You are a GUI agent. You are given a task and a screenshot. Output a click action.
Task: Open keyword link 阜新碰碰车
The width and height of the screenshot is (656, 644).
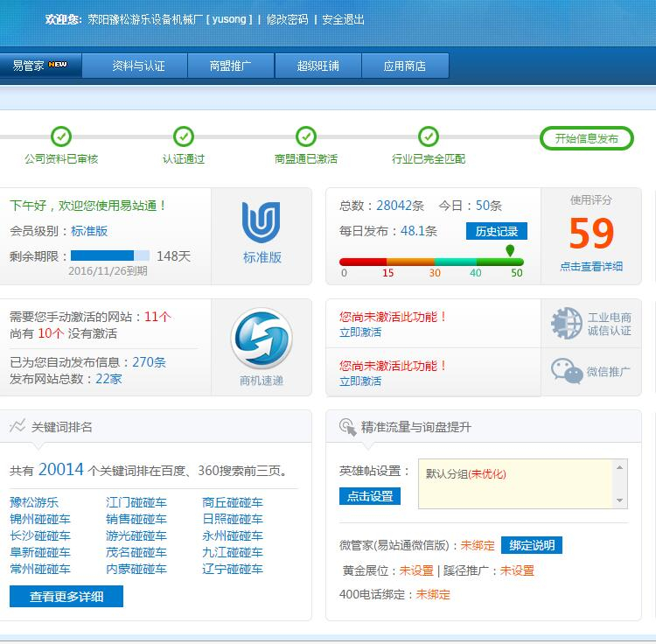(40, 552)
